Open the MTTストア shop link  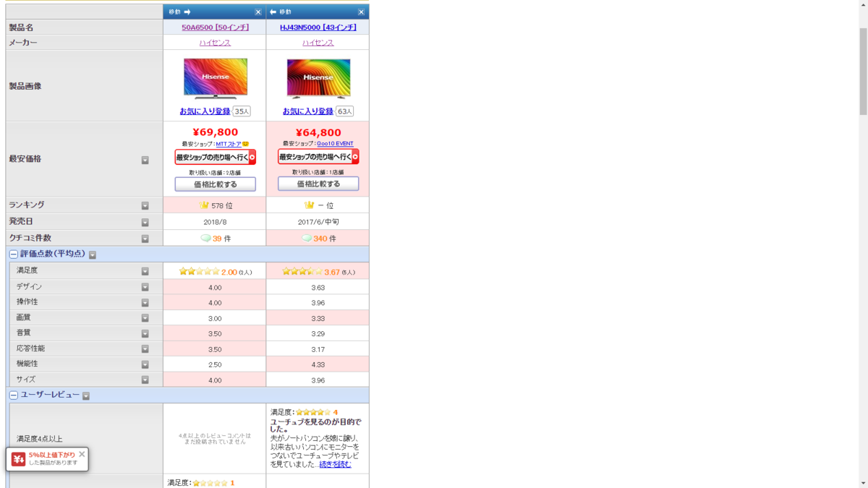coord(229,144)
